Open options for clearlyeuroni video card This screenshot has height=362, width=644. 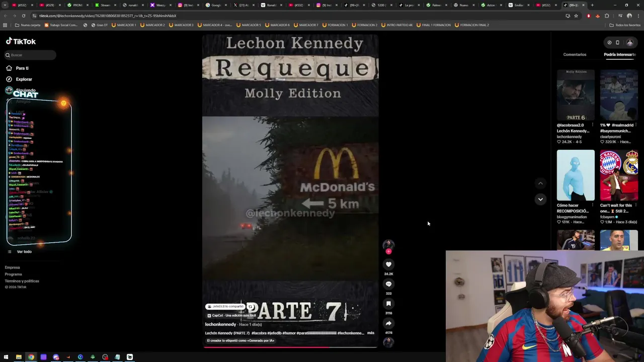[636, 125]
